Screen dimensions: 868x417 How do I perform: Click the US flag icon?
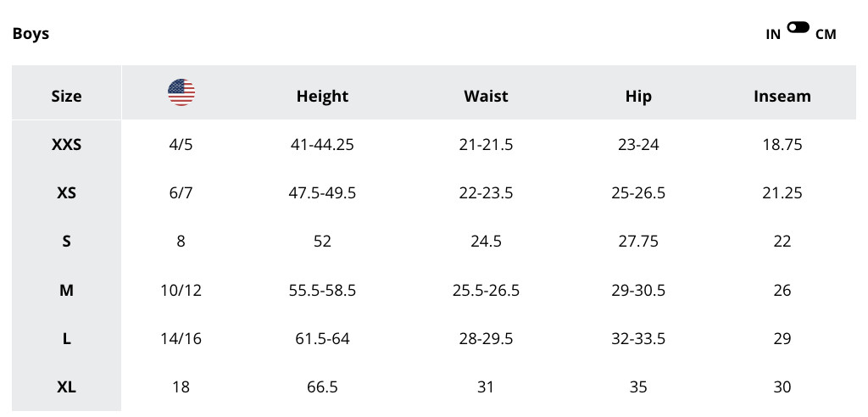181,92
